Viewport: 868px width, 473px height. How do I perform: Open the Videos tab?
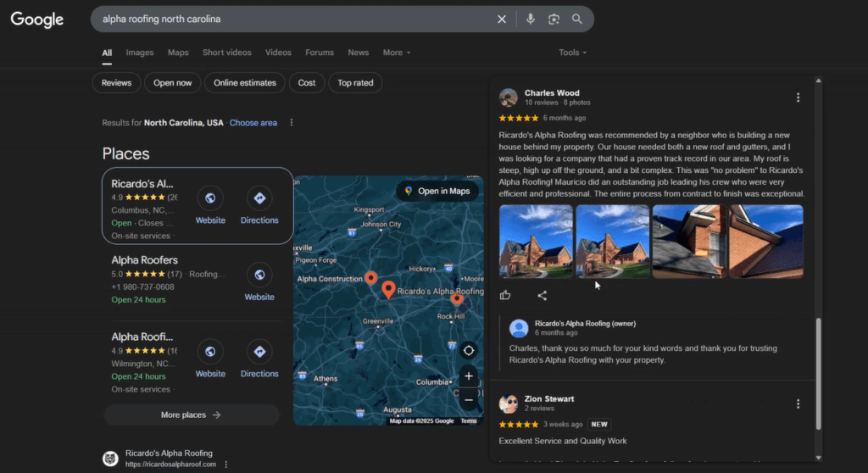pos(278,53)
